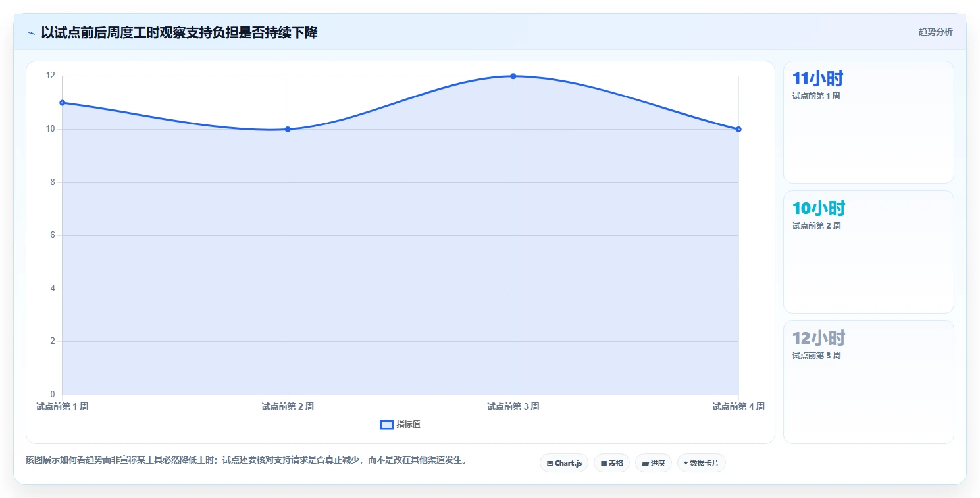Image resolution: width=980 pixels, height=498 pixels.
Task: Click the y-axis value 4
Action: coord(53,289)
